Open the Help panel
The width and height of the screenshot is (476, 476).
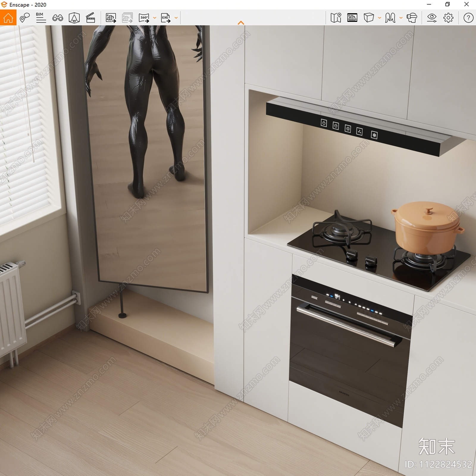point(468,18)
